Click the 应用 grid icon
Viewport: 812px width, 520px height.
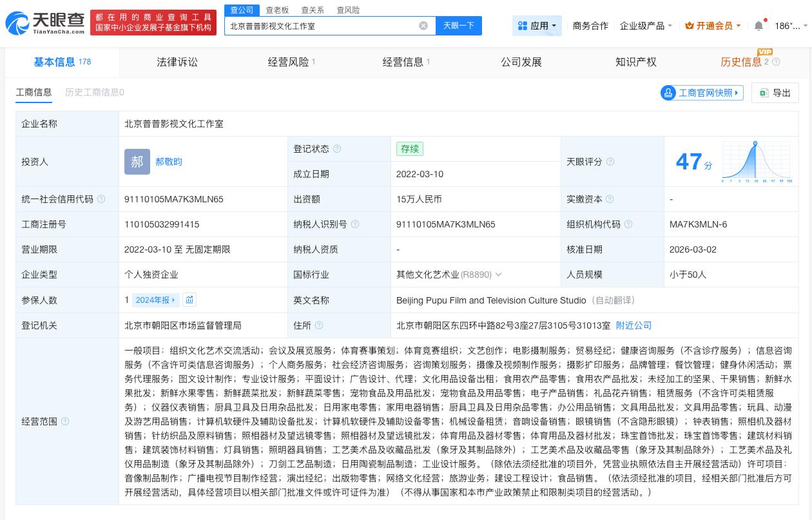pos(523,26)
